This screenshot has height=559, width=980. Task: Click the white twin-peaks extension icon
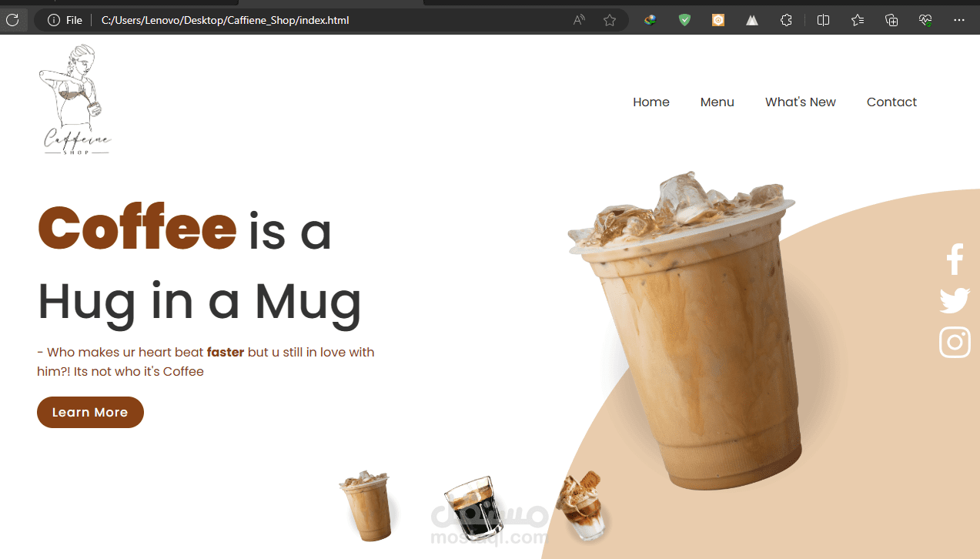[x=752, y=20]
